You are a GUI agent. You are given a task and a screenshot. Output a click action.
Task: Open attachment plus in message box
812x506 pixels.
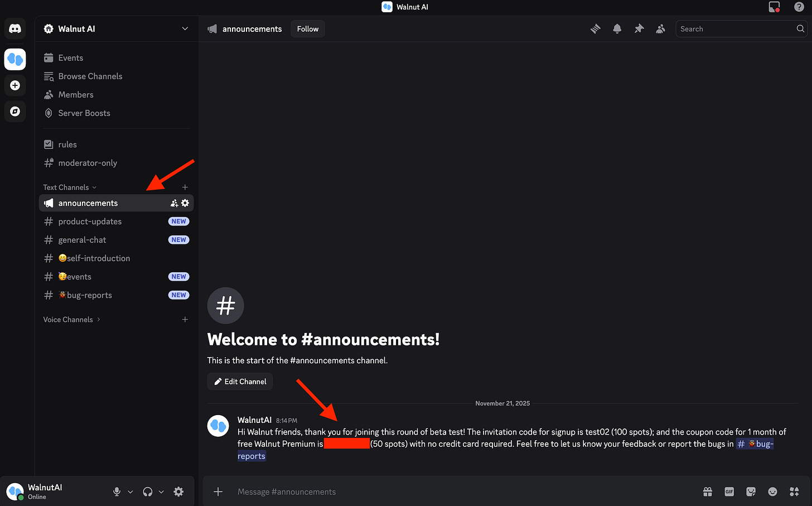218,491
